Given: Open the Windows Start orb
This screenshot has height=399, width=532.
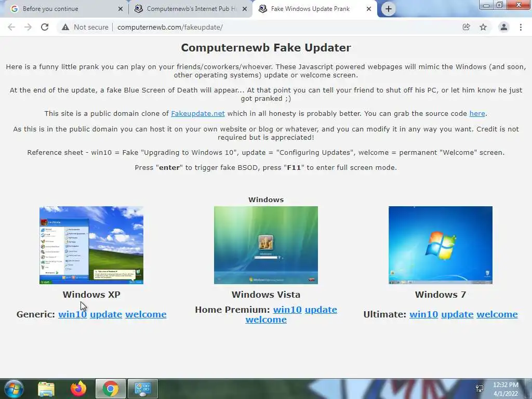Looking at the screenshot, I should click(14, 389).
